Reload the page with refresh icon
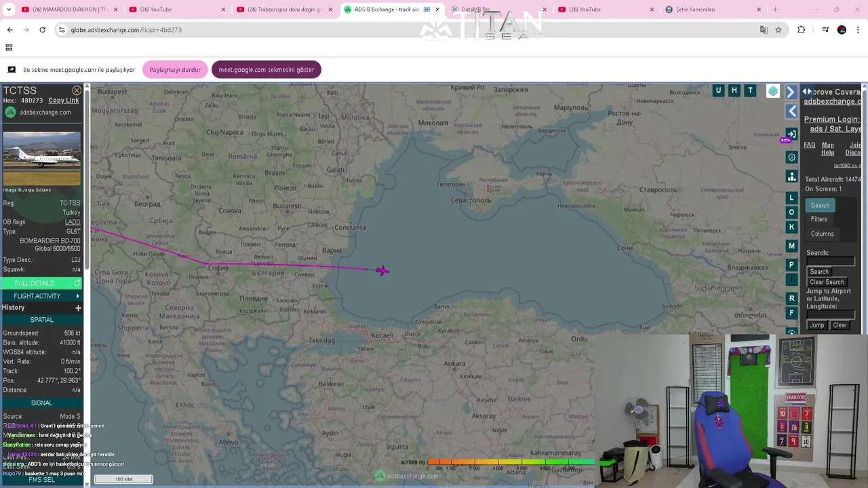This screenshot has width=868, height=488. coord(42,30)
